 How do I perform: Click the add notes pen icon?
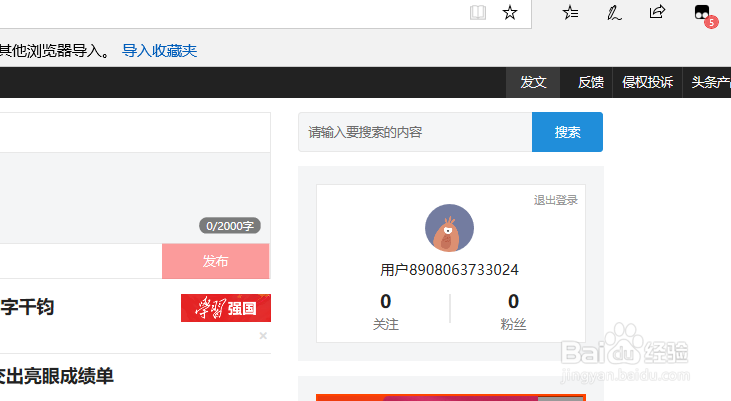pos(614,13)
